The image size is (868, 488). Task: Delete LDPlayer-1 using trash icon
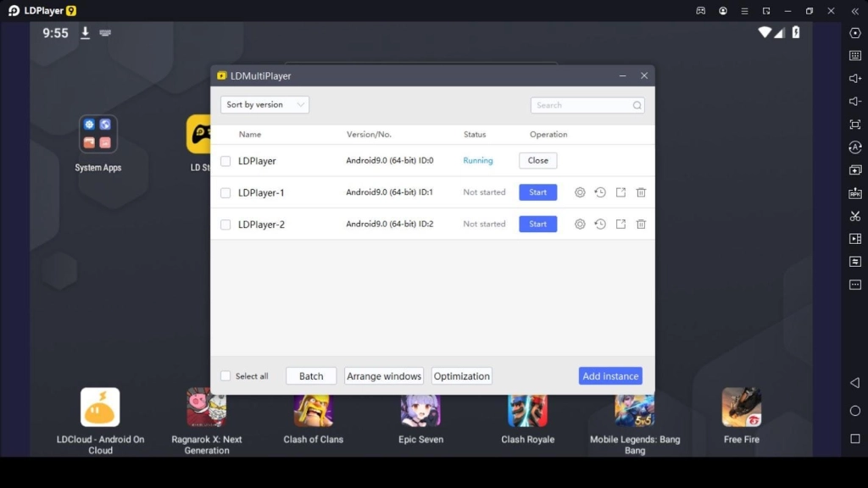[641, 192]
